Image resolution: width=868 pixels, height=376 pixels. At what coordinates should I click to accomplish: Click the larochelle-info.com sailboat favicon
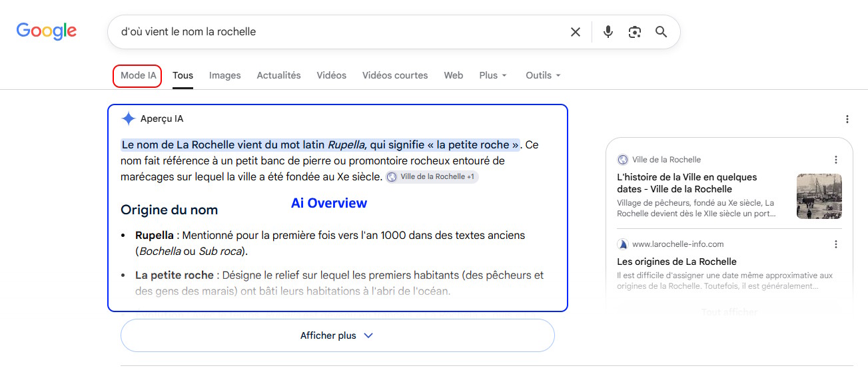(623, 244)
